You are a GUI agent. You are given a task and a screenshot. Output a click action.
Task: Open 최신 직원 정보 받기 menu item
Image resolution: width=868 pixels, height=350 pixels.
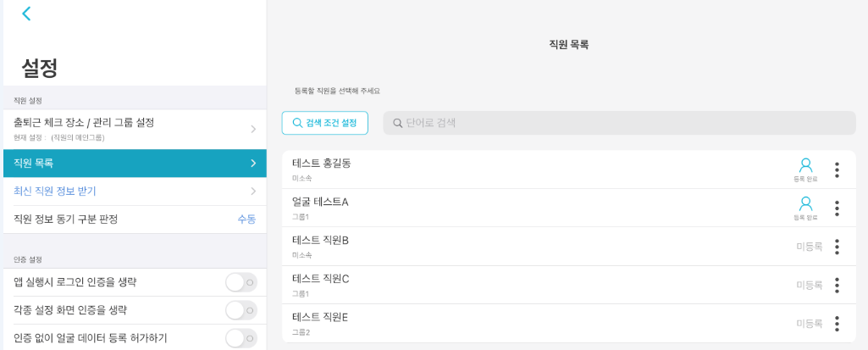pyautogui.click(x=55, y=191)
